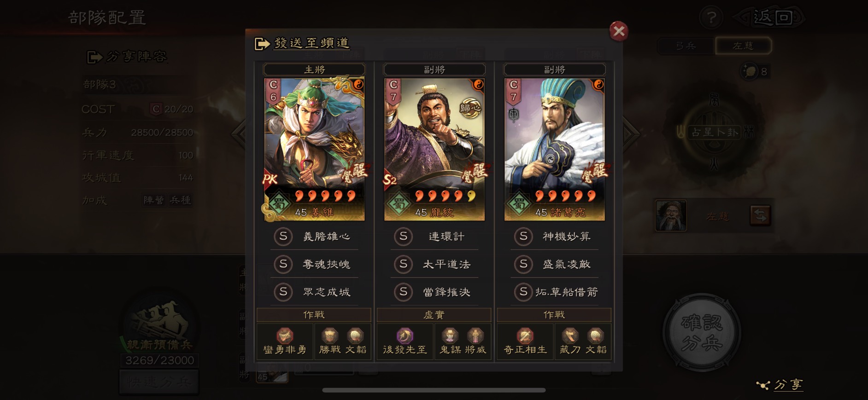Tap the 藏刀 book icon
Viewport: 868px width, 400px height.
coord(570,336)
